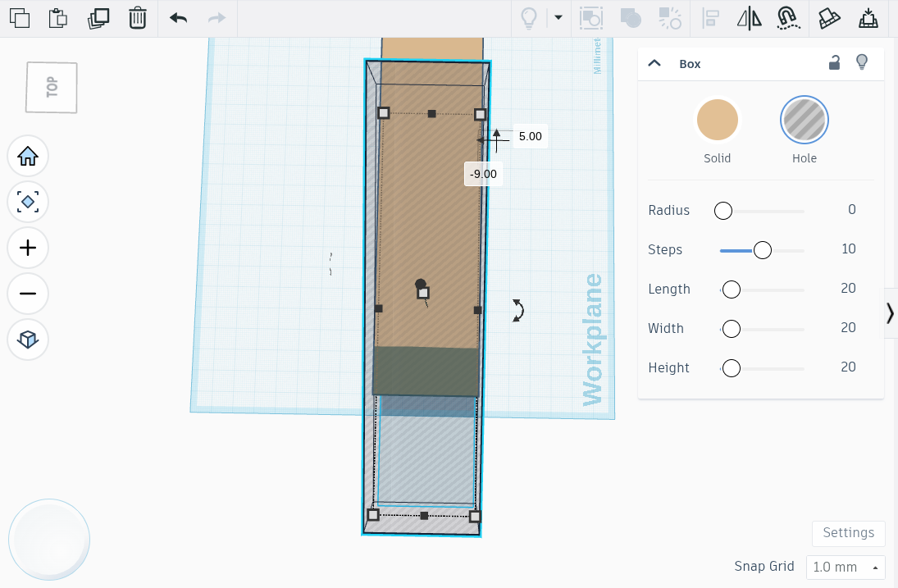
Task: Edit the Width value 20
Action: click(848, 327)
